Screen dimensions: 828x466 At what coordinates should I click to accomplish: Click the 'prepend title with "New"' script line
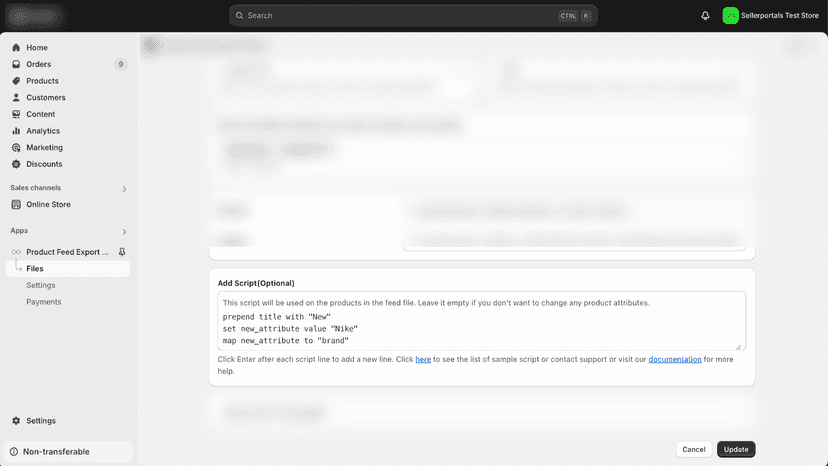coord(277,316)
